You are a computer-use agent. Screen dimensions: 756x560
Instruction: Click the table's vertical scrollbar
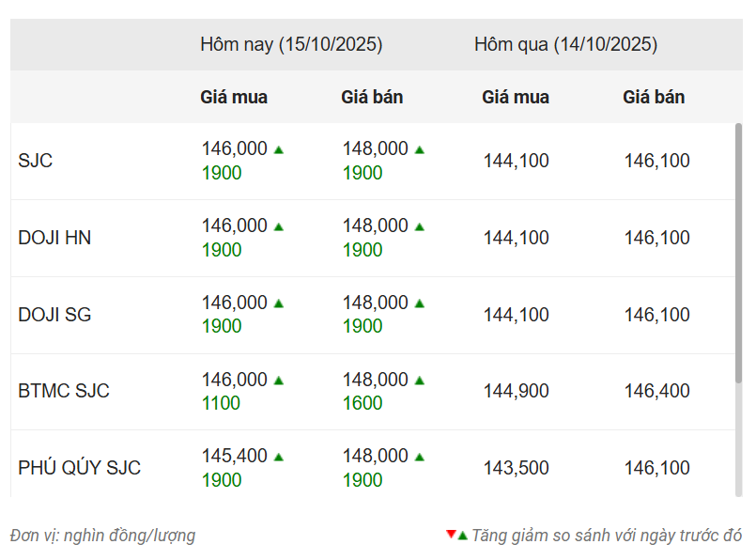click(x=738, y=254)
